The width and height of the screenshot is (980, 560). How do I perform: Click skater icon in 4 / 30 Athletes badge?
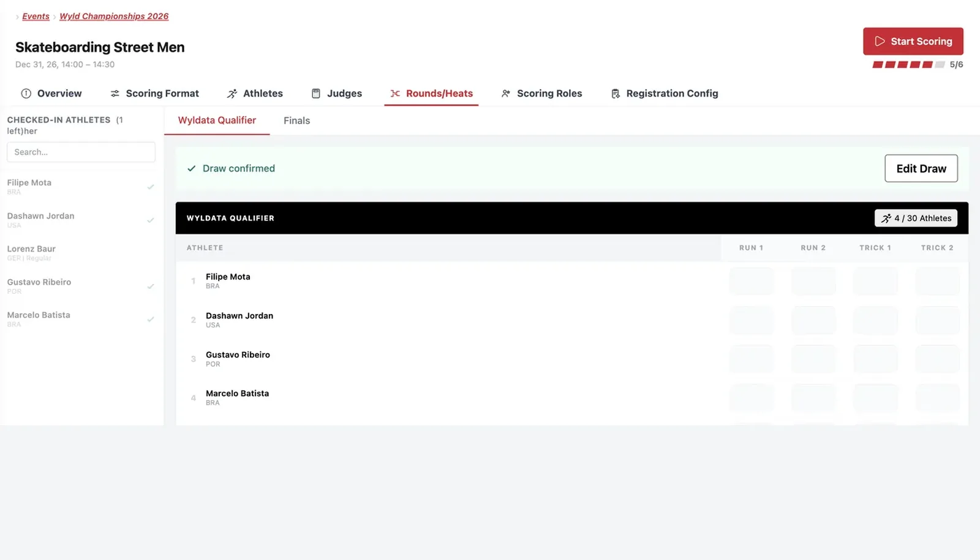pyautogui.click(x=886, y=218)
